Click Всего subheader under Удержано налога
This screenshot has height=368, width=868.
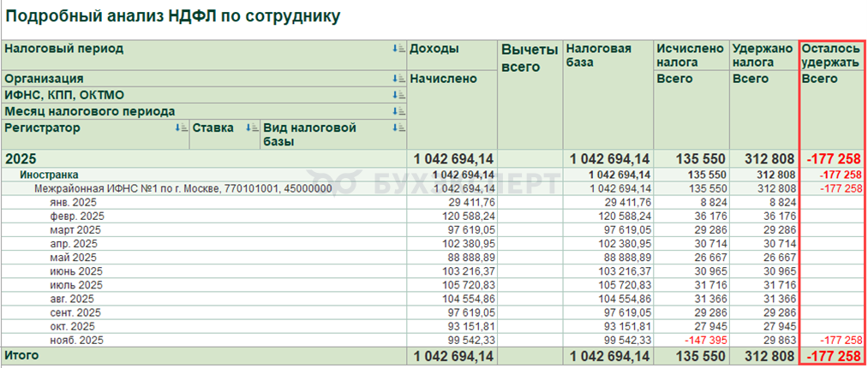(x=764, y=110)
